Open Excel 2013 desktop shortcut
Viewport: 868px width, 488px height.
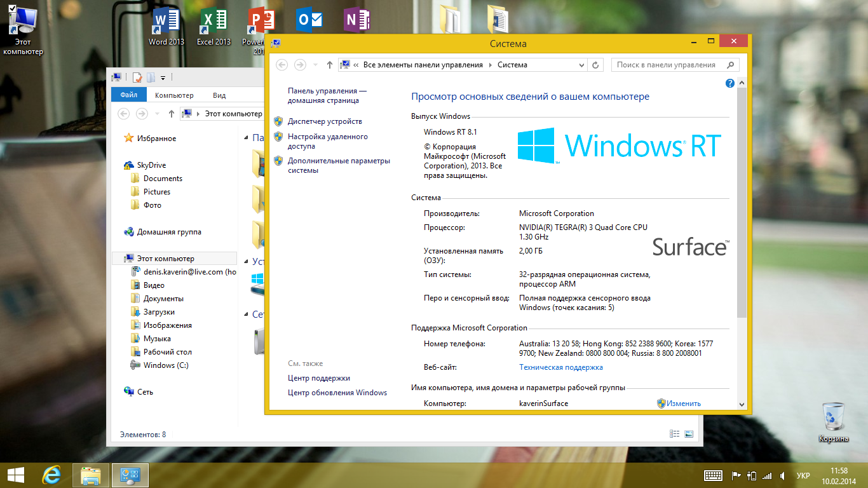pos(214,26)
